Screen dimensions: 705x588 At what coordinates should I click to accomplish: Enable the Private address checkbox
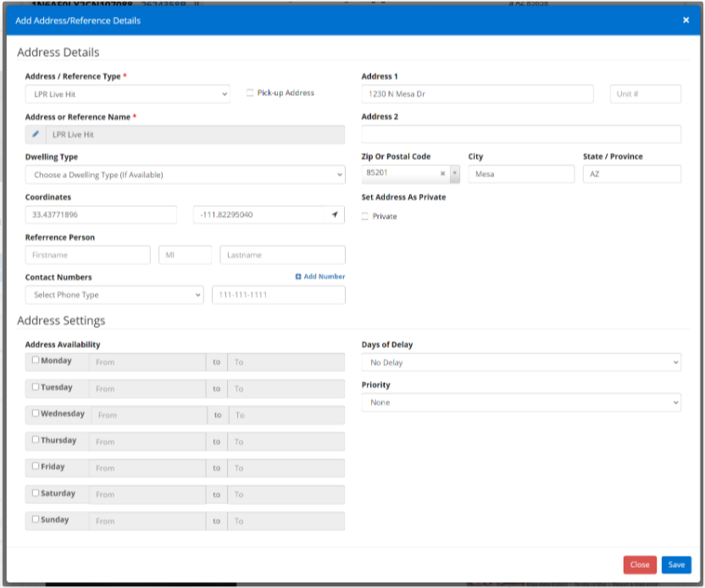click(364, 216)
